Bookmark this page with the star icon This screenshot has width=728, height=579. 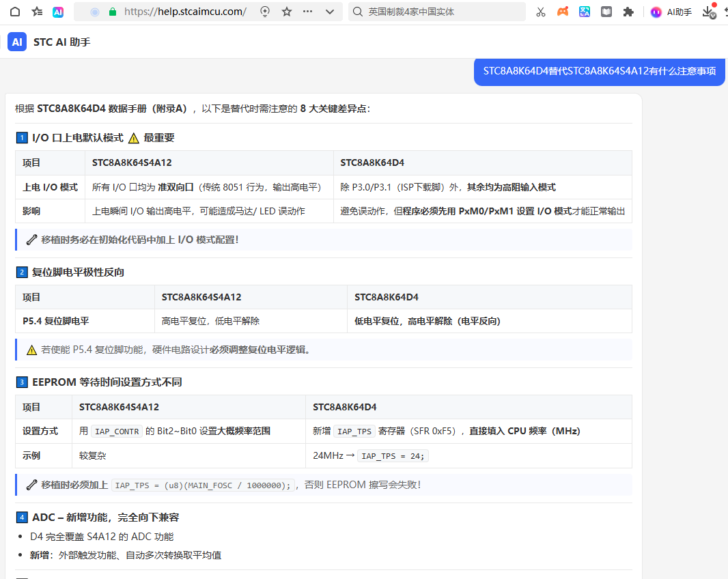tap(287, 12)
